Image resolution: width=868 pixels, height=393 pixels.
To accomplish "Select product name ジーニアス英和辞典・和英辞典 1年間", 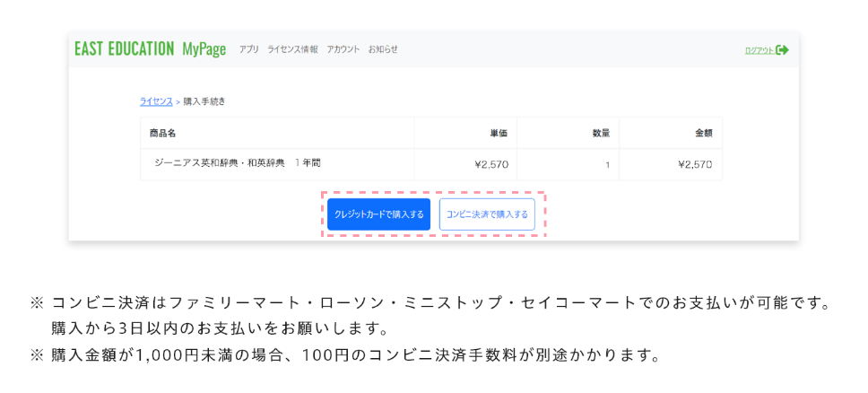I will (x=238, y=163).
